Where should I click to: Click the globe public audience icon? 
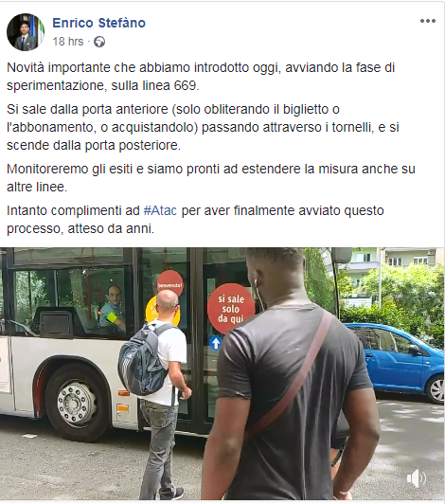coord(99,42)
